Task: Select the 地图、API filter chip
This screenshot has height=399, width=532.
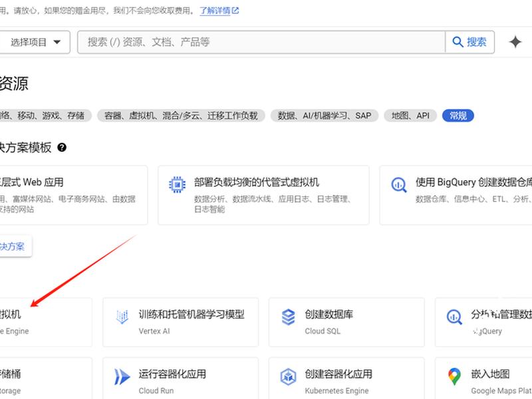Action: [x=410, y=116]
